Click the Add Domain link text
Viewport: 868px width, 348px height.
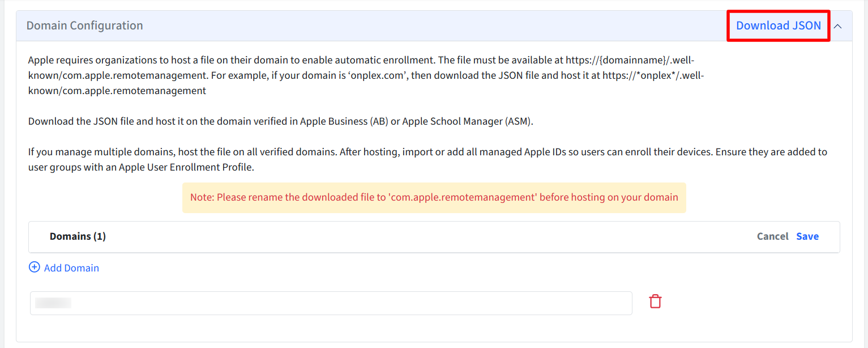(x=71, y=268)
